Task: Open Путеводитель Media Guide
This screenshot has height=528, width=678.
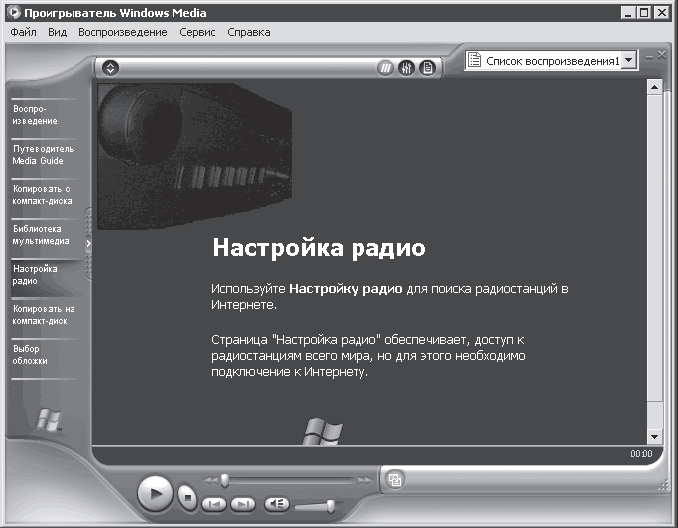Action: click(43, 155)
